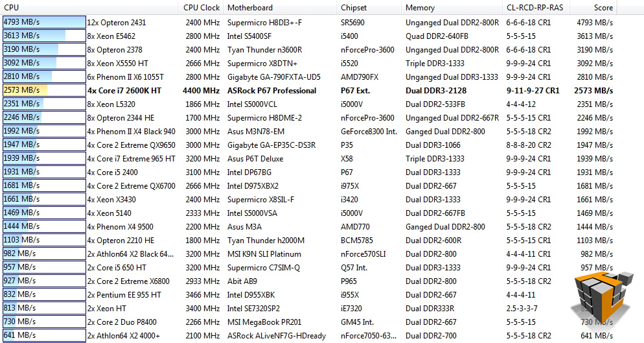Select the yellow 2573 MB/s result bar
The height and width of the screenshot is (343, 644).
tap(44, 90)
